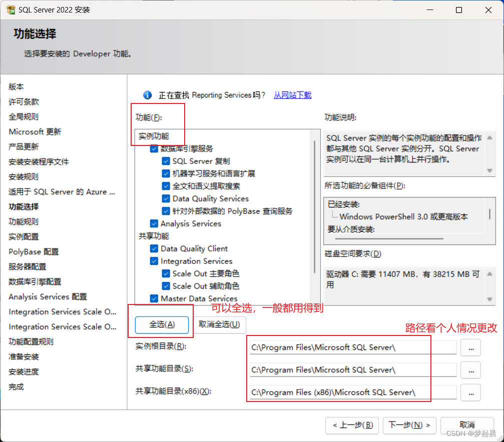Toggle the 数据库引擎服务 checkbox

click(154, 148)
